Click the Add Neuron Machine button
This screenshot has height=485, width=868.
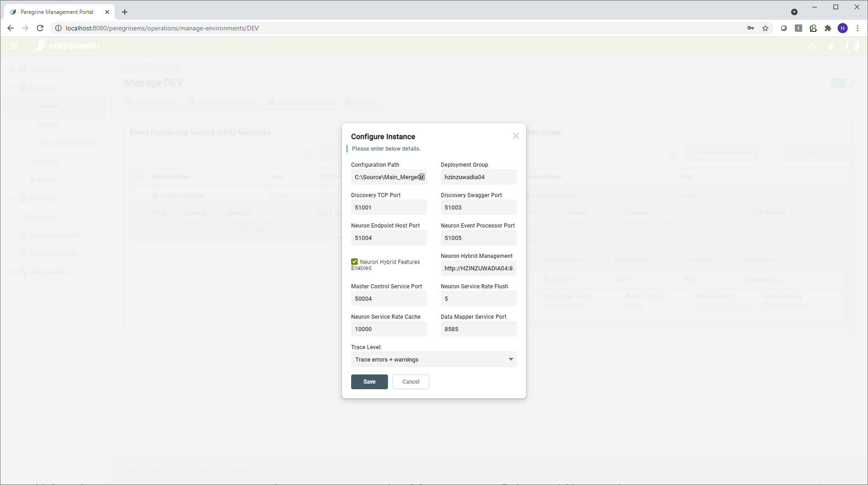pos(721,152)
